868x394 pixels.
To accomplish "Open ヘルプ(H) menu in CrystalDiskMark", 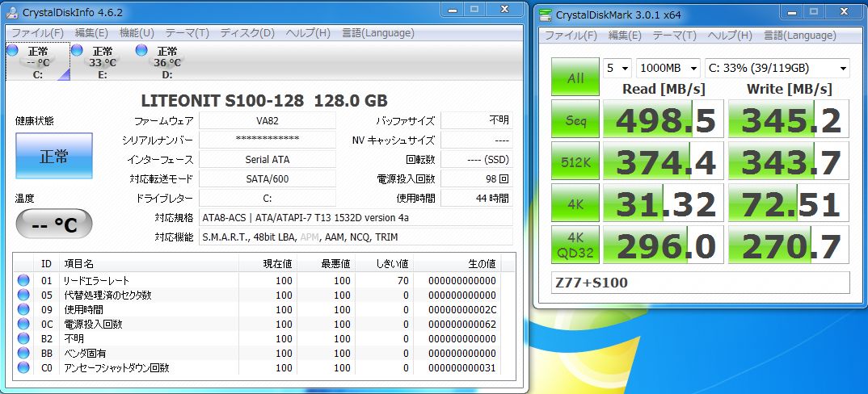I will click(x=730, y=36).
